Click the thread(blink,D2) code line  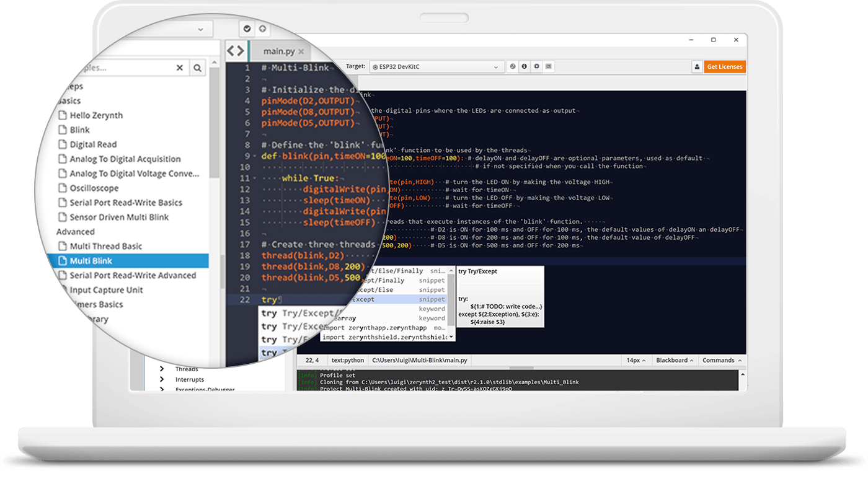click(303, 255)
